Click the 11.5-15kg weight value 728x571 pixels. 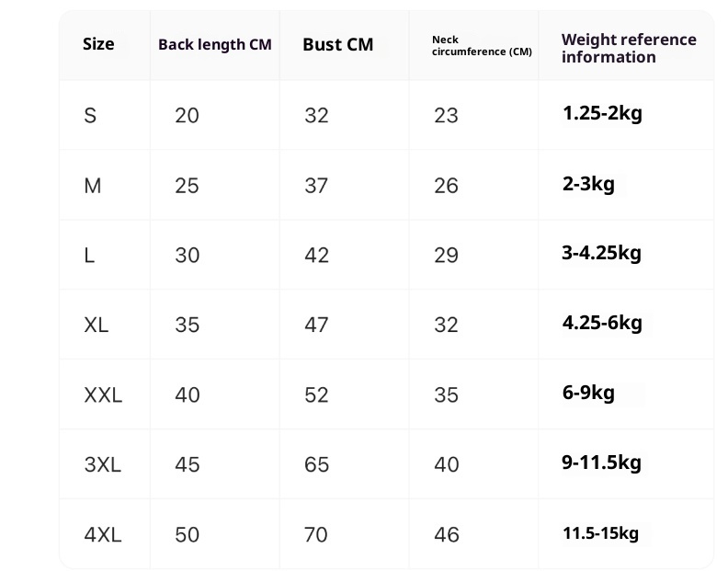coord(600,533)
